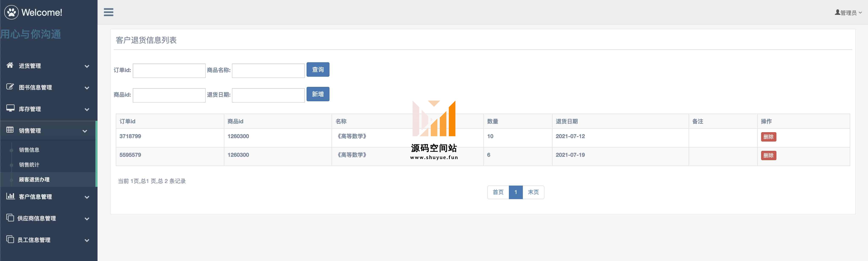Expand the 客户信息管理 chevron

tap(87, 197)
